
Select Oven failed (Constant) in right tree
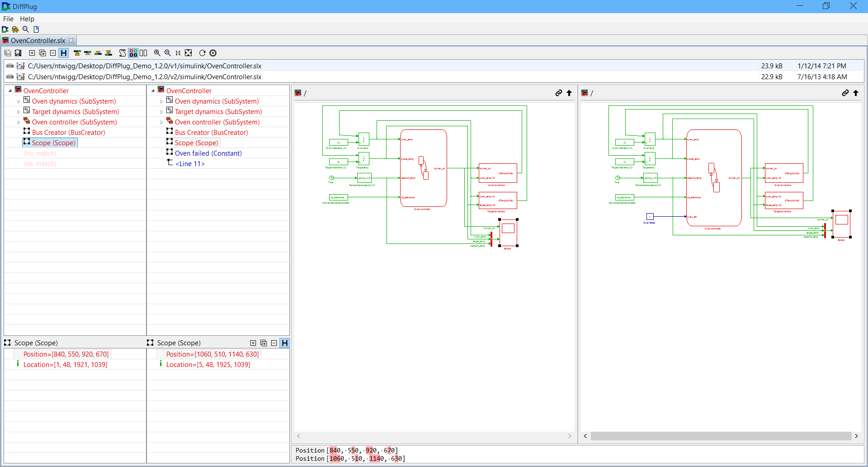point(208,153)
